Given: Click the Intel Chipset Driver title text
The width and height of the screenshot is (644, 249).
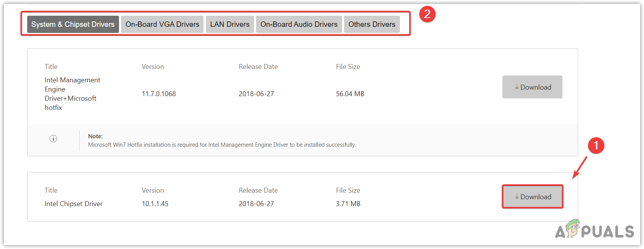Looking at the screenshot, I should (x=73, y=204).
